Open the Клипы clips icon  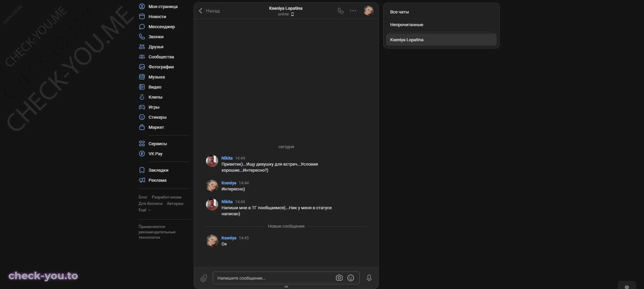[x=142, y=97]
